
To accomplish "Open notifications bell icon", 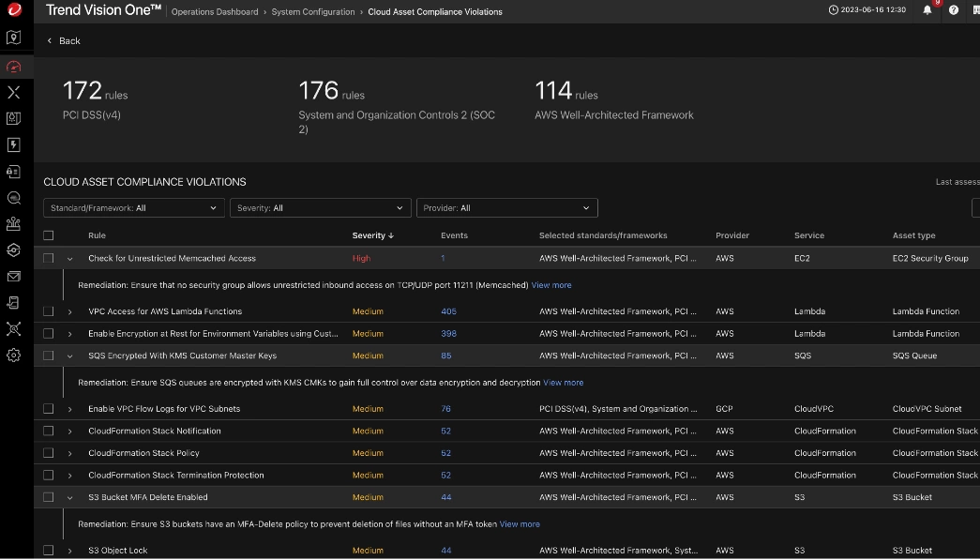I will coord(927,10).
